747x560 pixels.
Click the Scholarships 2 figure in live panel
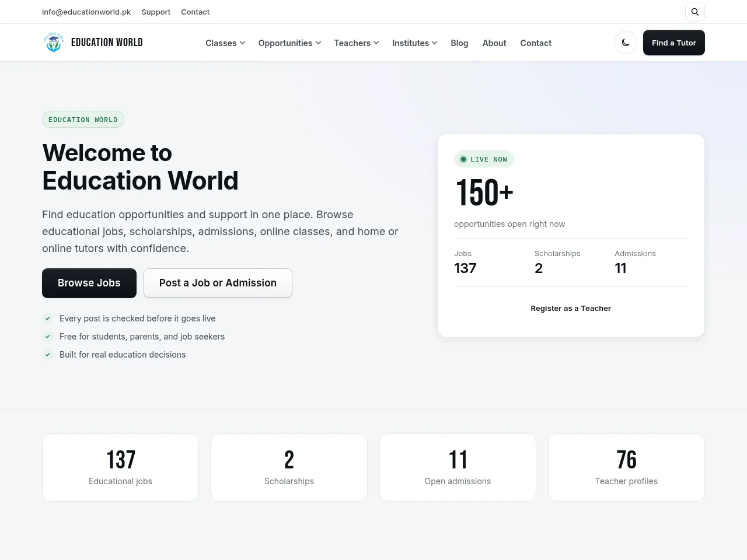539,268
